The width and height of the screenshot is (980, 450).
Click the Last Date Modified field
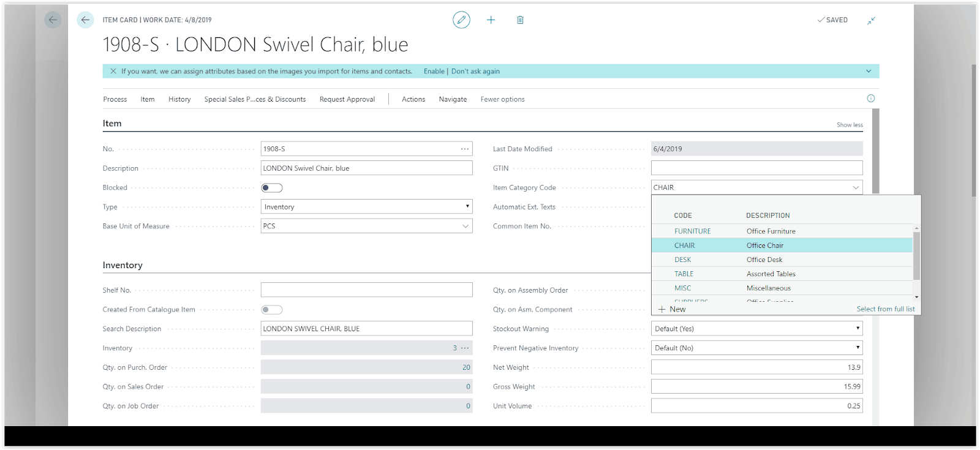[757, 149]
